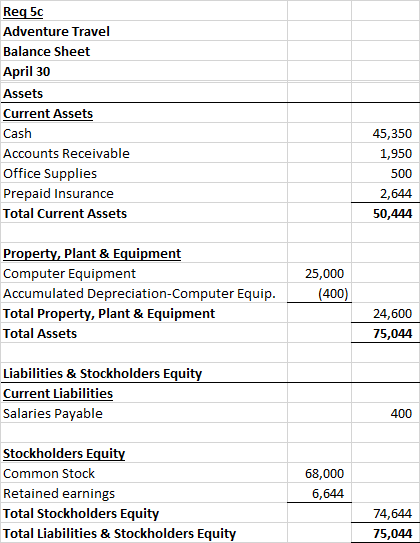
Task: Select the value 24,600
Action: (393, 314)
